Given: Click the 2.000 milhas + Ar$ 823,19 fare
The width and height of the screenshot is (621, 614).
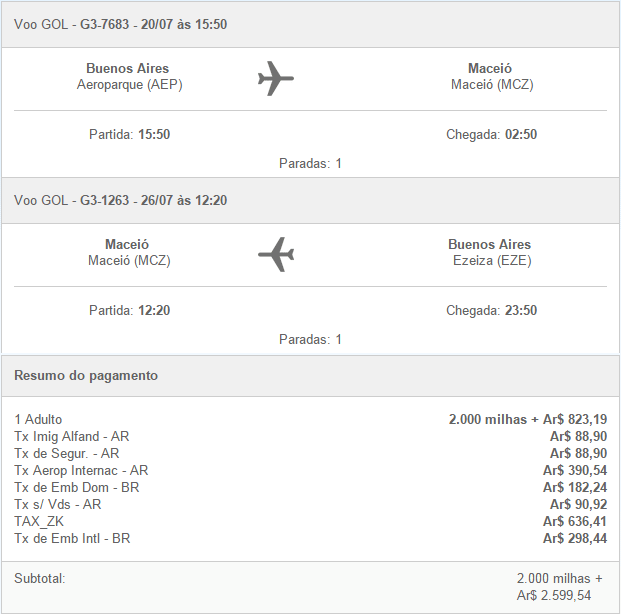Looking at the screenshot, I should coord(528,419).
